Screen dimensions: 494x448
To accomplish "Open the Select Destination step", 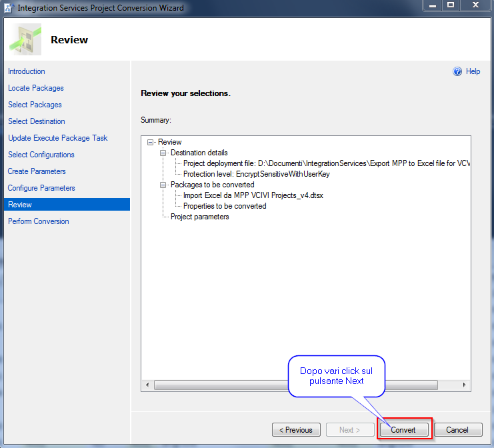I will coord(37,121).
